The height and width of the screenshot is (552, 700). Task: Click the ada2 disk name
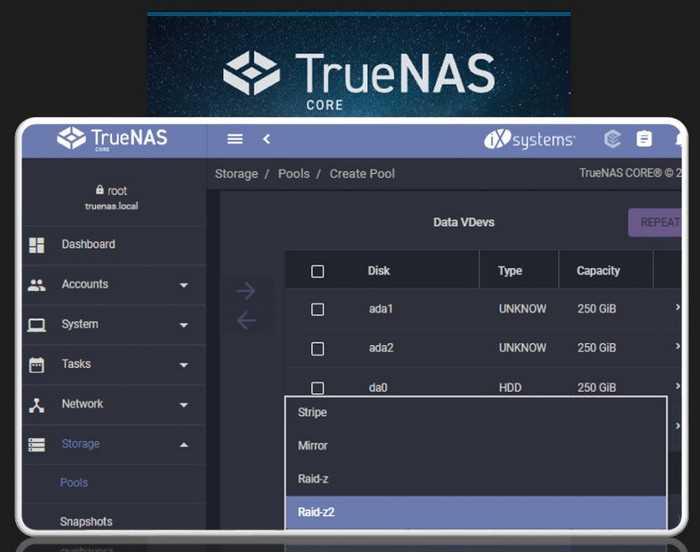(381, 347)
